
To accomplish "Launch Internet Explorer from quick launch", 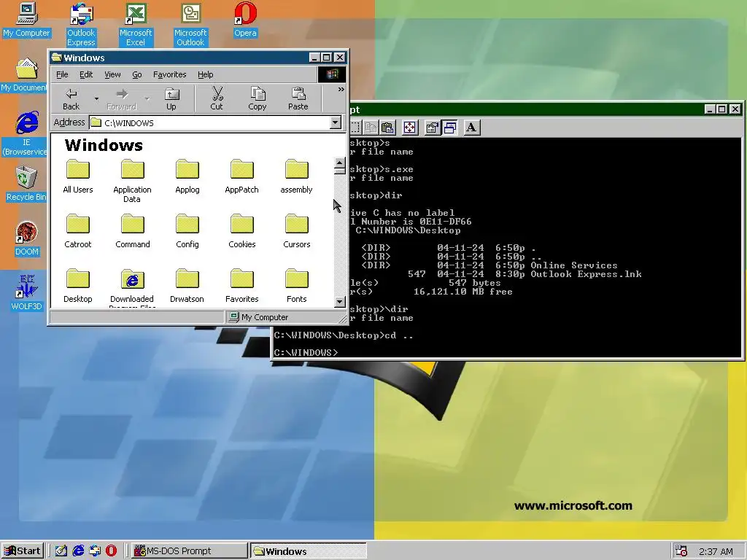I will point(78,551).
